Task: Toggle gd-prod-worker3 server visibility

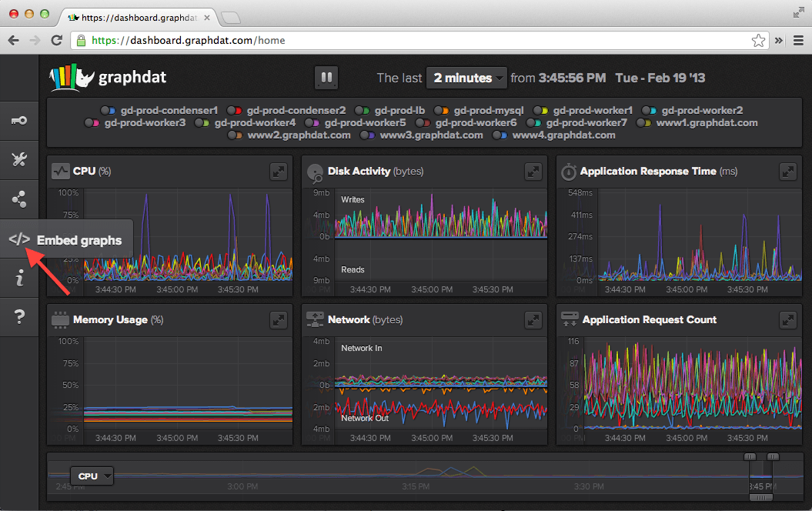Action: (x=92, y=122)
